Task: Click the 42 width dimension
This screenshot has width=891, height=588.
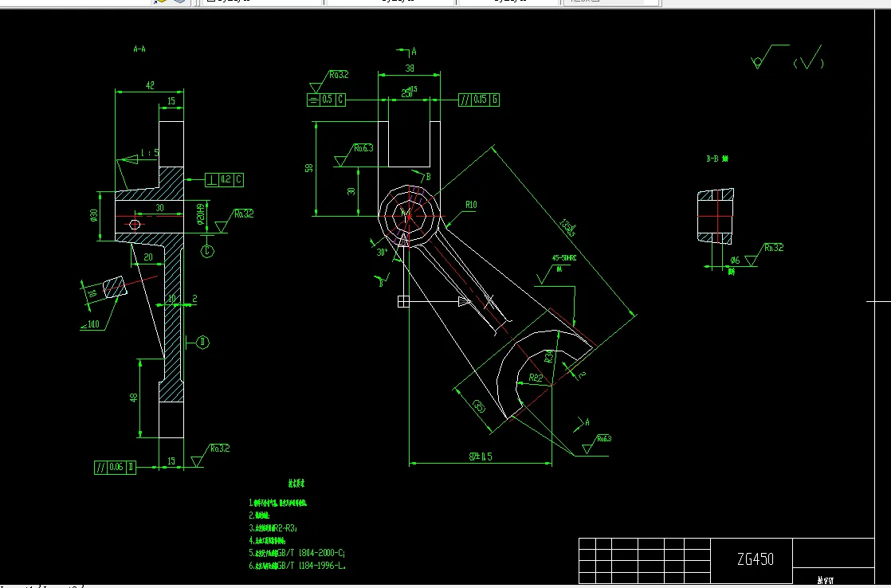Action: click(x=150, y=85)
